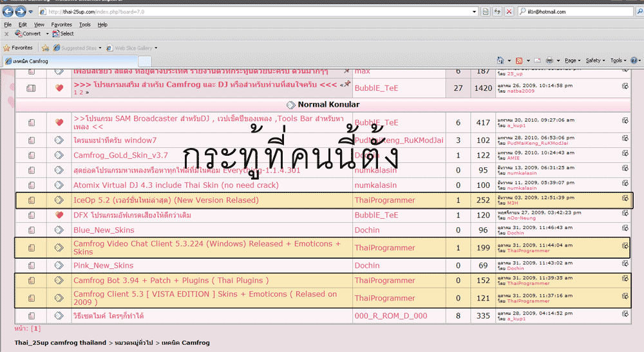Click the Read Mail icon
644x352 pixels.
[x=537, y=60]
